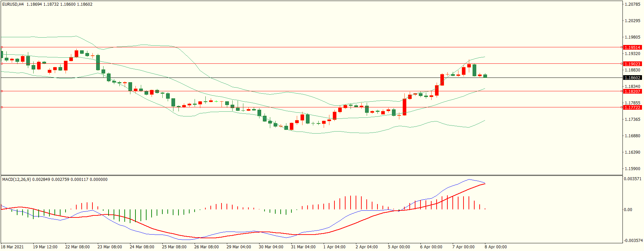644x251 pixels.
Task: Select left anchor of the 1.17722 line
Action: click(x=2, y=107)
